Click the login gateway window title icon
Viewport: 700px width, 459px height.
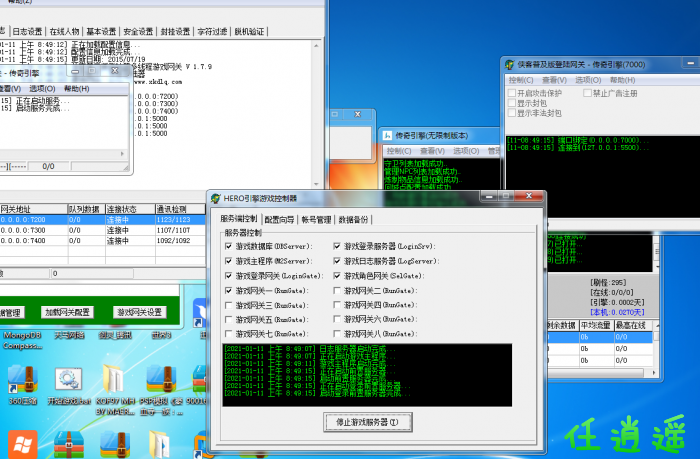click(510, 65)
